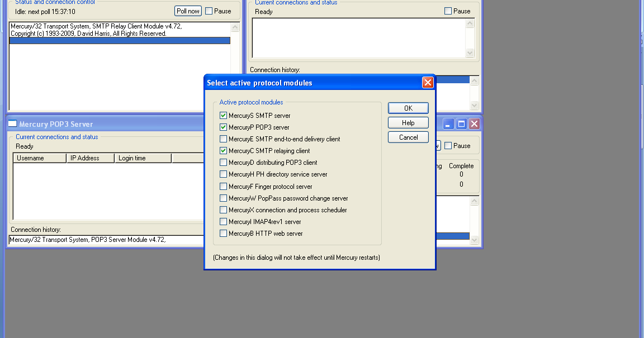
Task: Click scroll down arrow in lower-right log list
Action: coord(474,240)
